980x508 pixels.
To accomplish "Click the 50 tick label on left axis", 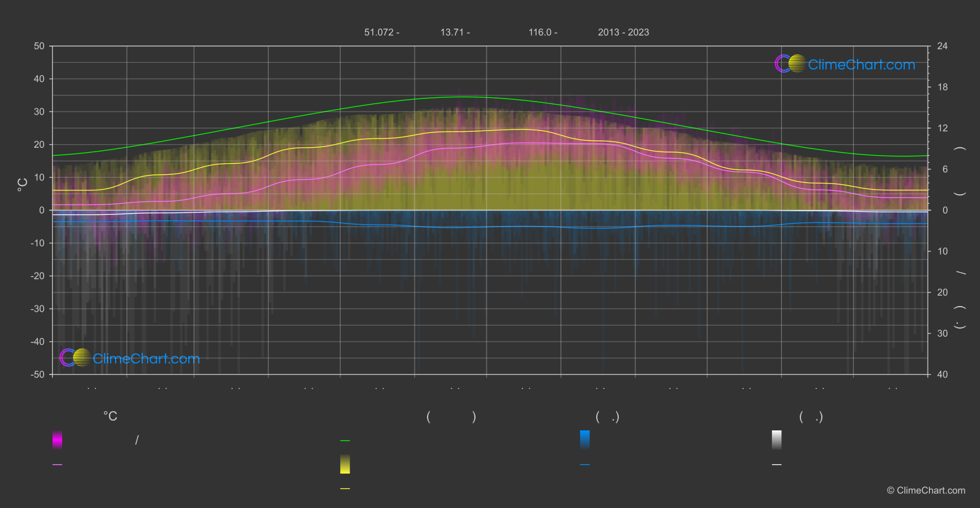I will coord(39,46).
